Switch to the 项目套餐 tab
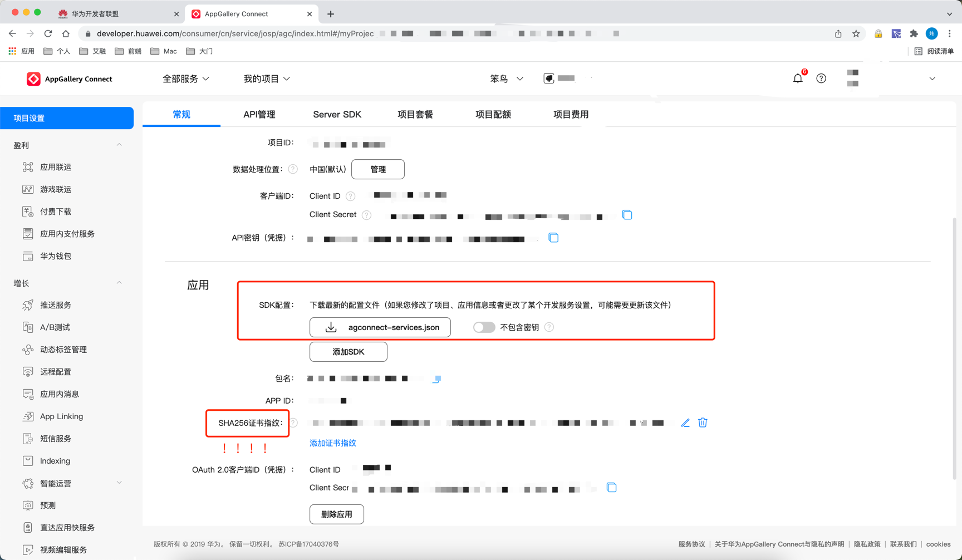Image resolution: width=962 pixels, height=560 pixels. tap(415, 114)
